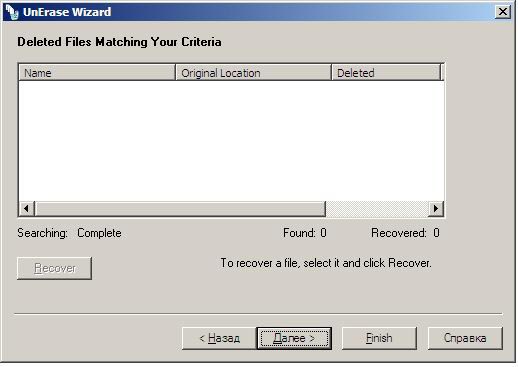The image size is (518, 367).
Task: Click the 'Deleted Files Matching Your Criteria' heading
Action: [x=119, y=42]
